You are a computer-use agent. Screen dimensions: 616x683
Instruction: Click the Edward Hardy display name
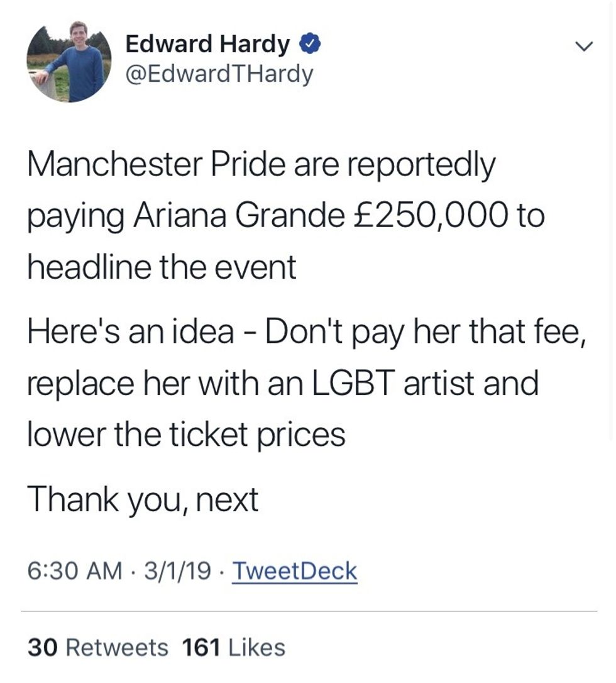click(x=207, y=44)
